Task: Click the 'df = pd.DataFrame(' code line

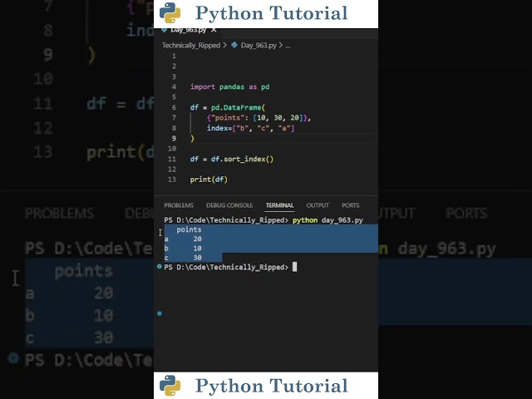Action: (227, 107)
